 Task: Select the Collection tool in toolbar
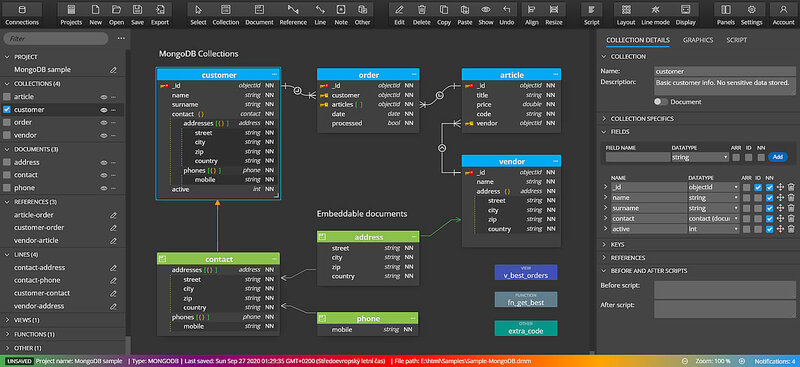click(226, 15)
